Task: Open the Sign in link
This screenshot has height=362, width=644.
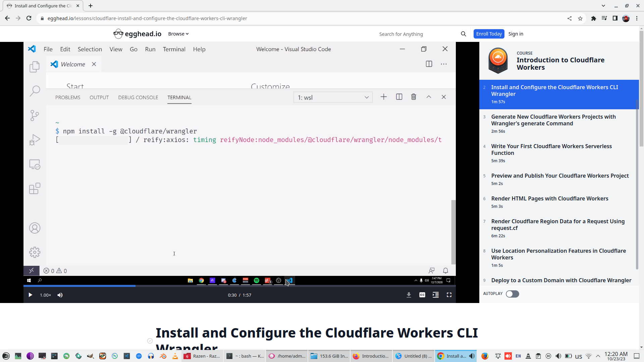Action: pos(516,34)
